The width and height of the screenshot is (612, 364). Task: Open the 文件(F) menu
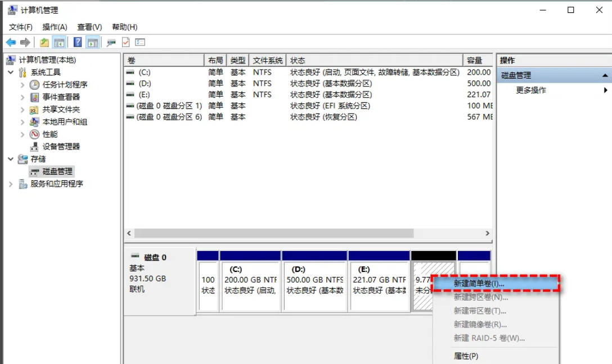[x=21, y=27]
